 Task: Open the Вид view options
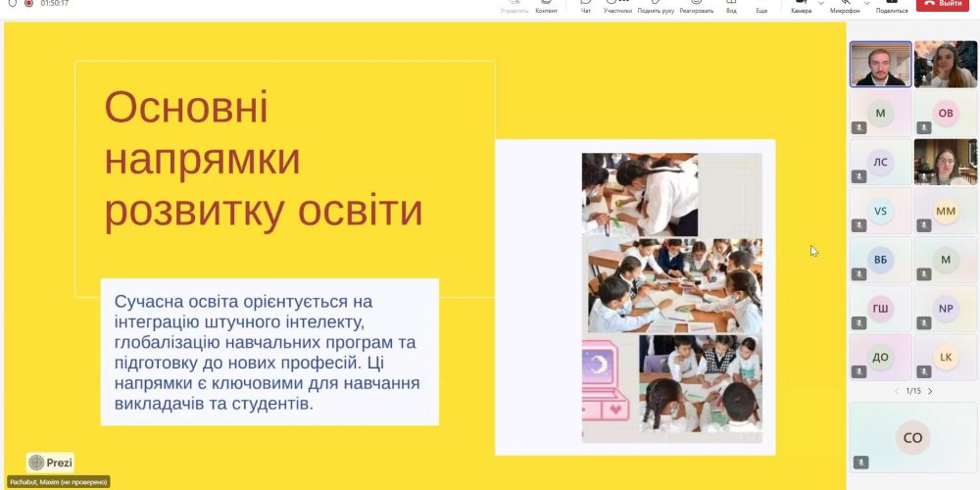tap(731, 5)
